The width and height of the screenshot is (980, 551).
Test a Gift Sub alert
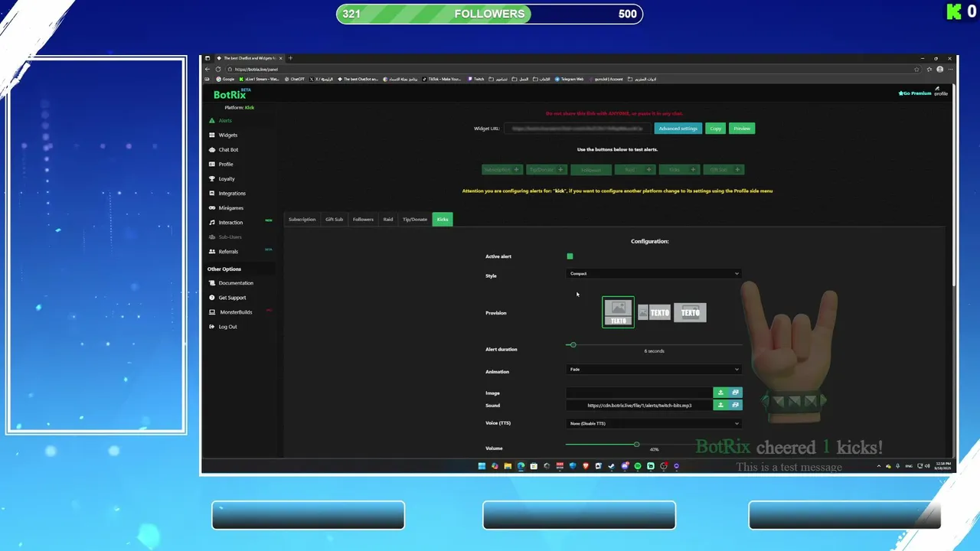724,170
